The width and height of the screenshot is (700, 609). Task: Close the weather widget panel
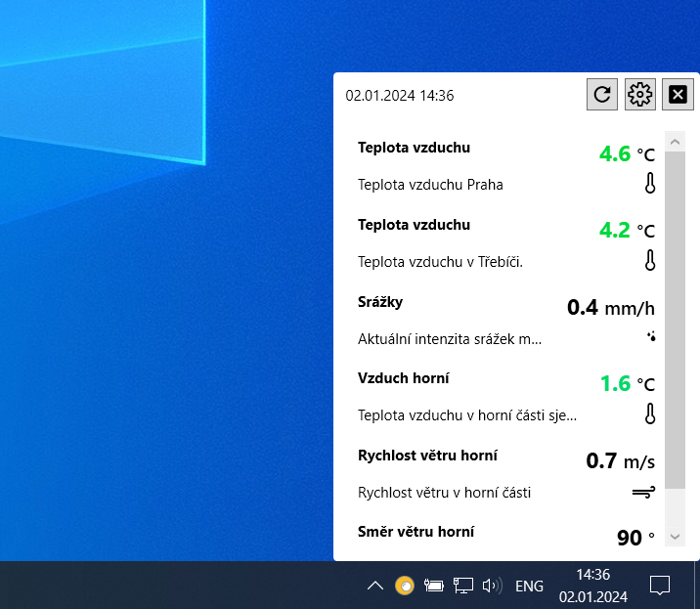pyautogui.click(x=678, y=95)
